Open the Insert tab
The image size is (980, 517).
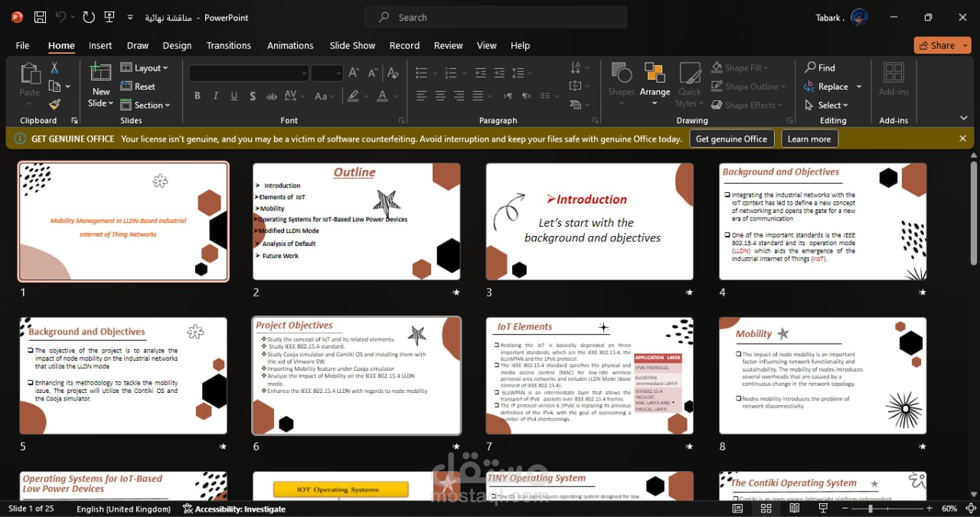tap(100, 45)
